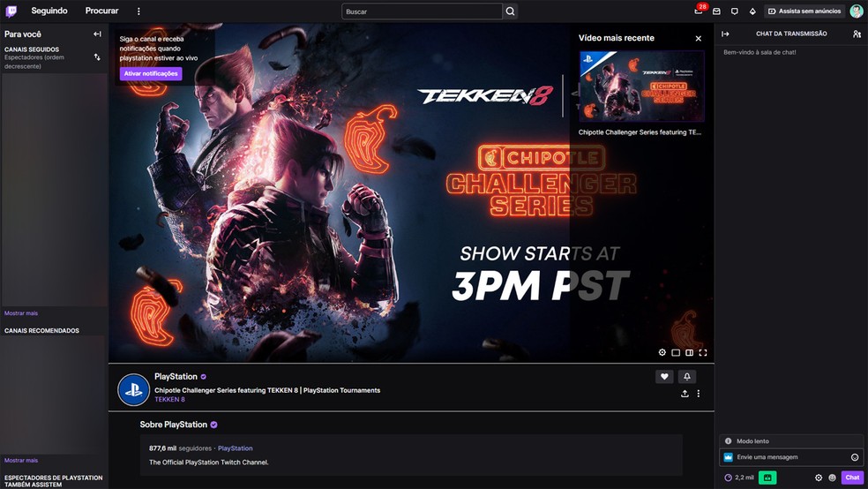
Task: Close the Vídeo mais recente panel
Action: point(699,38)
